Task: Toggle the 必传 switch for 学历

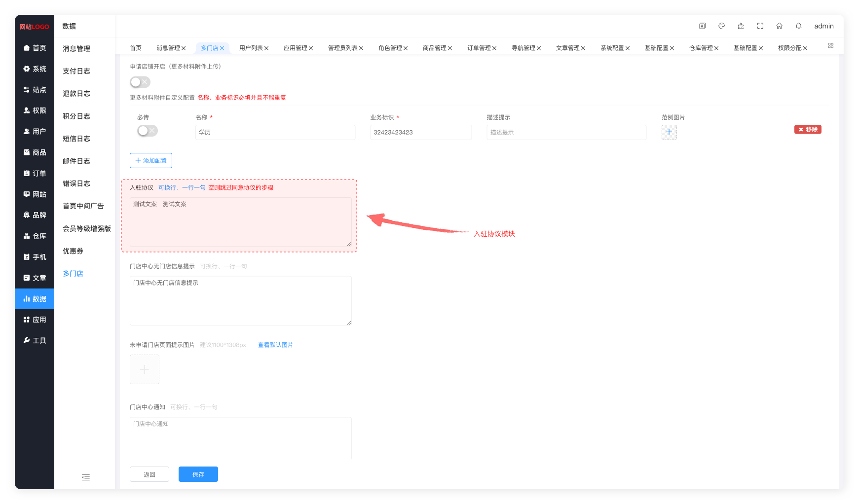Action: 147,131
